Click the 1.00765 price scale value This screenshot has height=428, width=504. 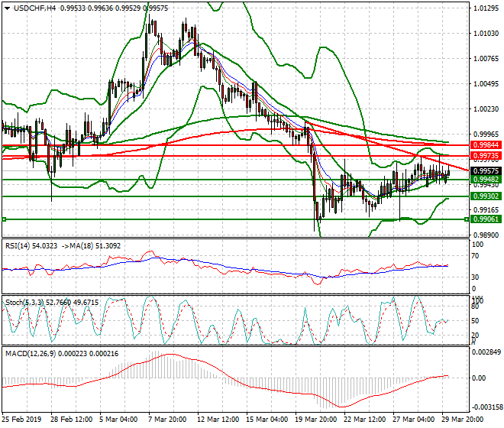click(486, 59)
